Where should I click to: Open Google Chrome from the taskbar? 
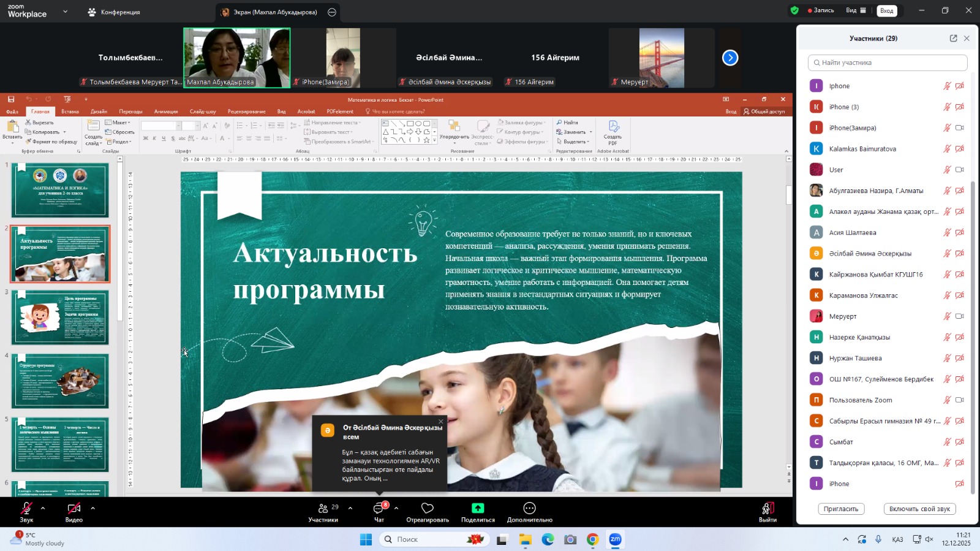point(592,539)
